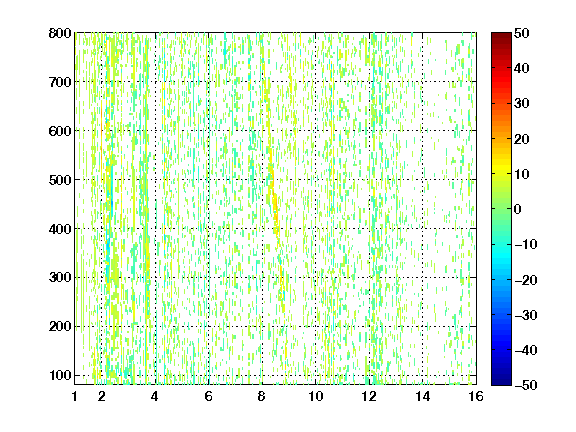Select the 600 y-axis tick label

(x=60, y=131)
